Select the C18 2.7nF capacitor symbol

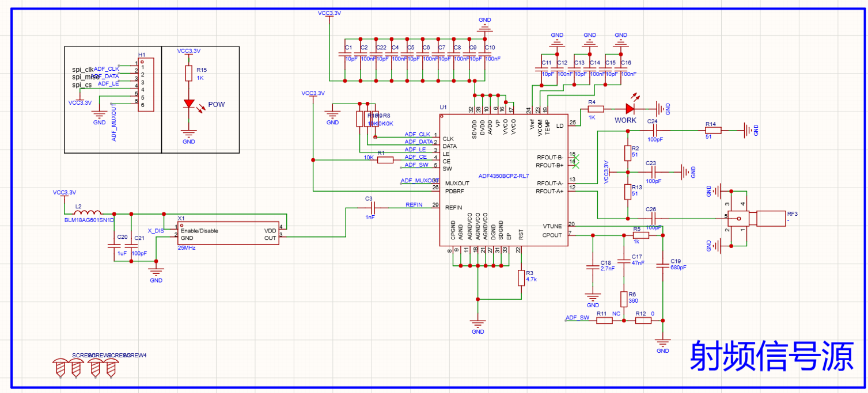coord(592,267)
